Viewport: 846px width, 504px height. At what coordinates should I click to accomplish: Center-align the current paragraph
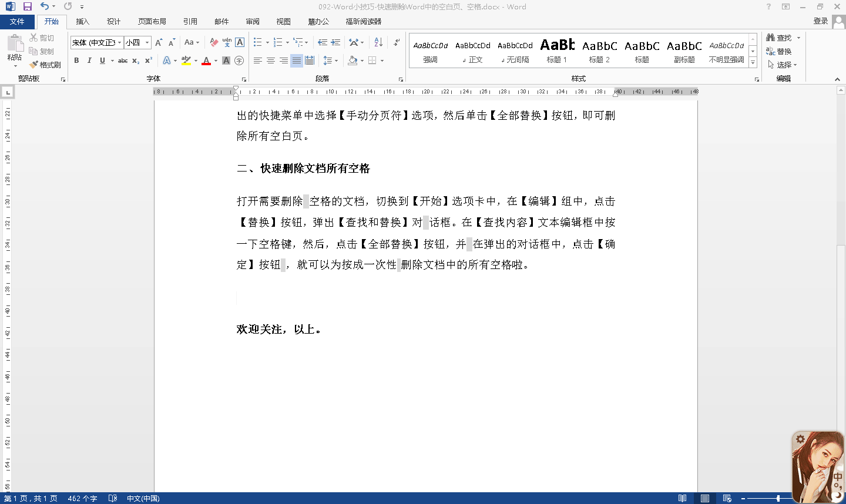(x=270, y=61)
